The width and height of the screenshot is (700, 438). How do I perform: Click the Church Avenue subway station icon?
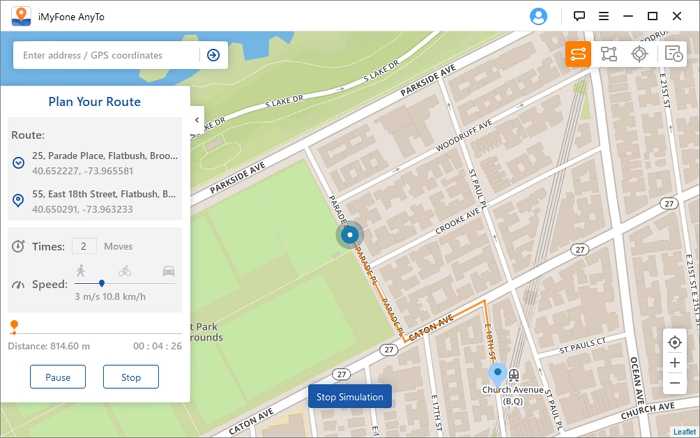tap(514, 375)
